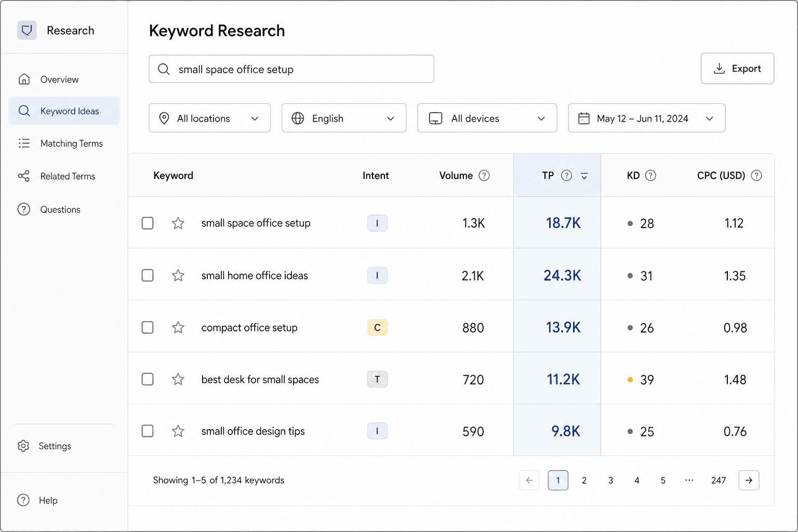
Task: Select checkbox for 'best desk for small spaces'
Action: (x=148, y=379)
